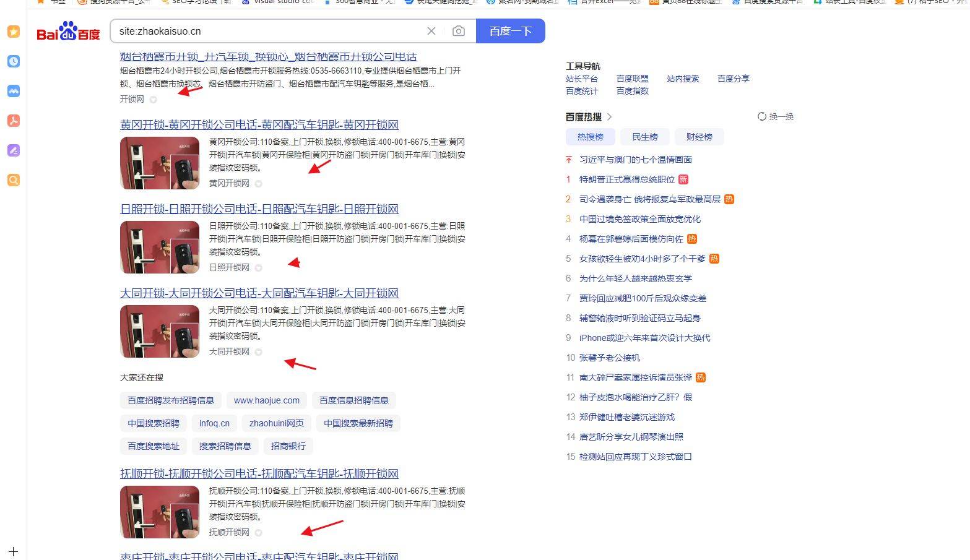Expand the dropdown icon beside 开锁网 source

coord(154,100)
